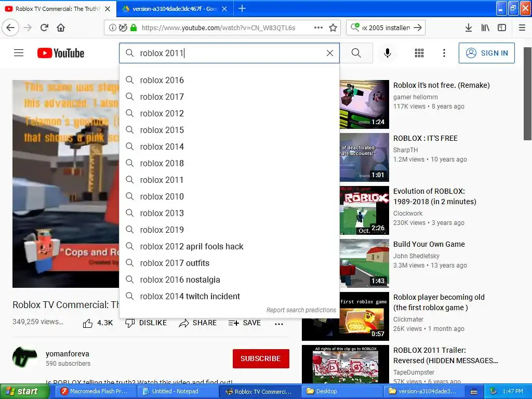Open the browser downloads arrow icon

(x=469, y=28)
